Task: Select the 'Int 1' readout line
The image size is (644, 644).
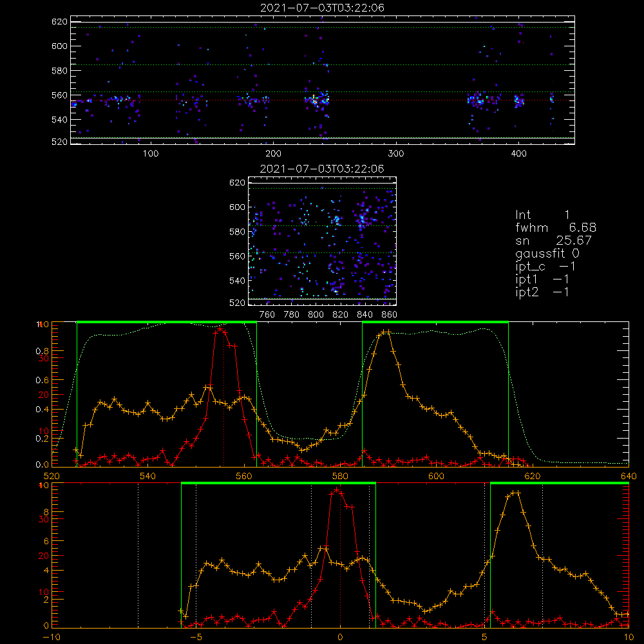Action: point(542,215)
